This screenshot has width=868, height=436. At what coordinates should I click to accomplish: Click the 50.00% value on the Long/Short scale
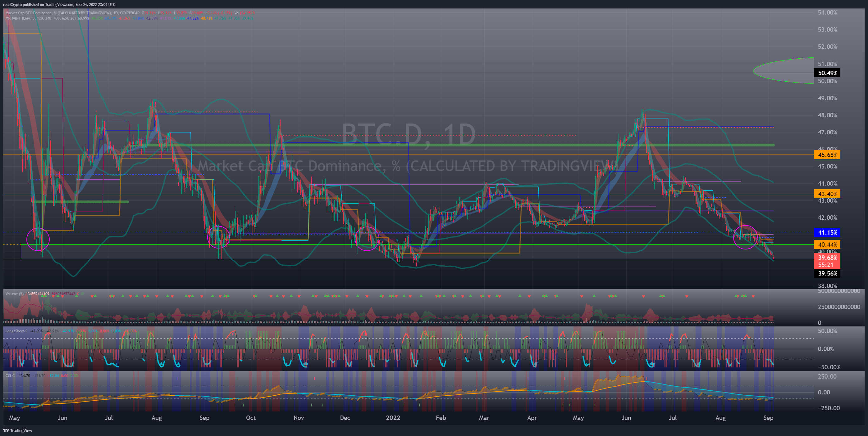click(x=827, y=331)
